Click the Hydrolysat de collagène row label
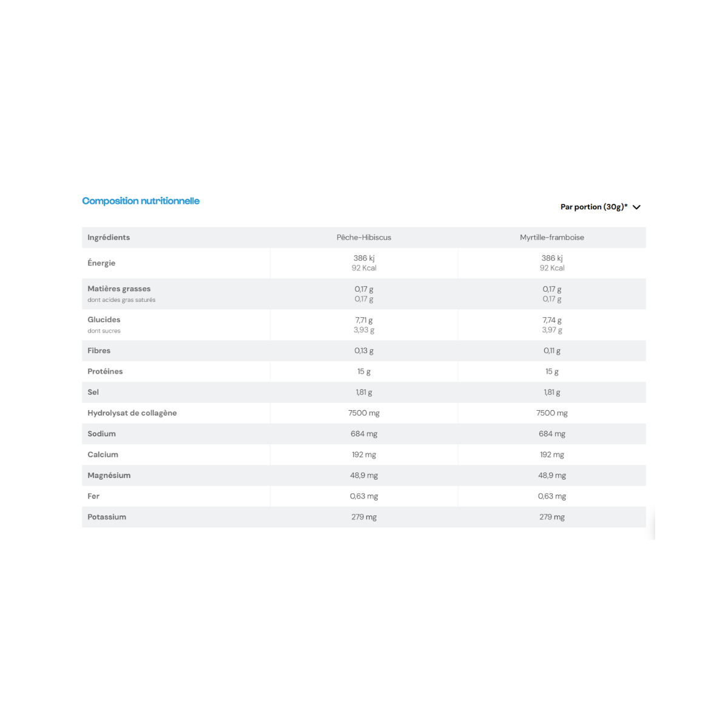 pos(132,413)
